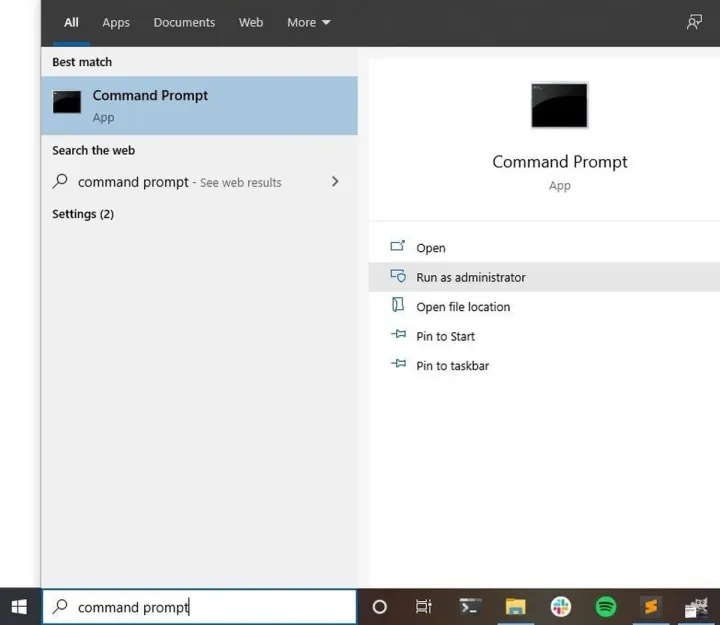Screen dimensions: 720x625
Task: Switch to the Apps search tab
Action: pyautogui.click(x=116, y=22)
